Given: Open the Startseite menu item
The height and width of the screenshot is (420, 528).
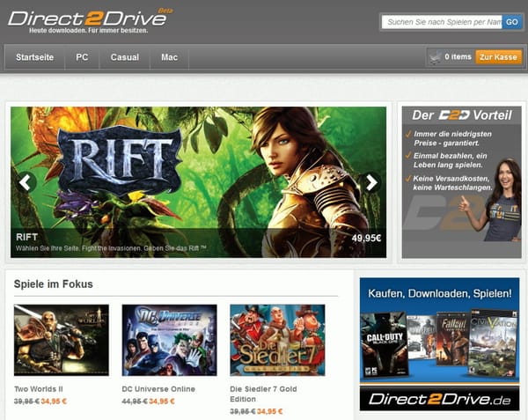Looking at the screenshot, I should coord(34,57).
